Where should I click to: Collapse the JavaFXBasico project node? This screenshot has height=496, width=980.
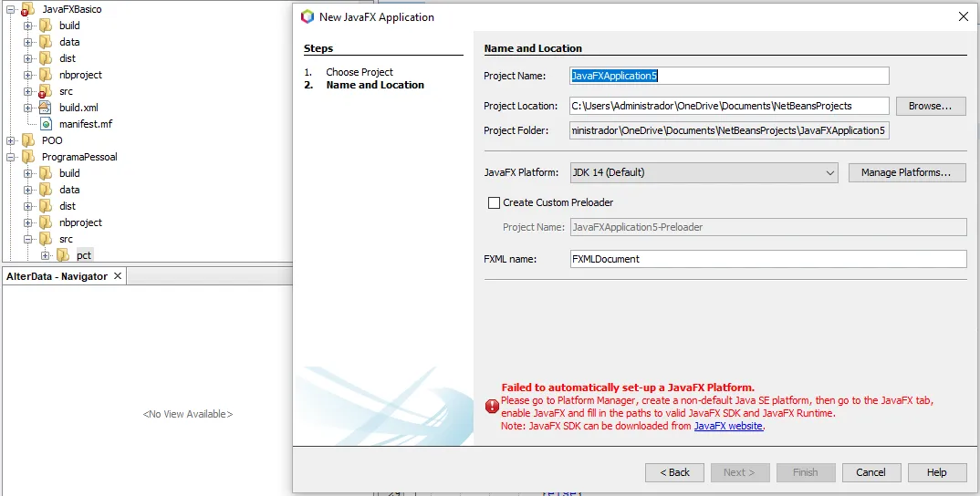click(10, 10)
